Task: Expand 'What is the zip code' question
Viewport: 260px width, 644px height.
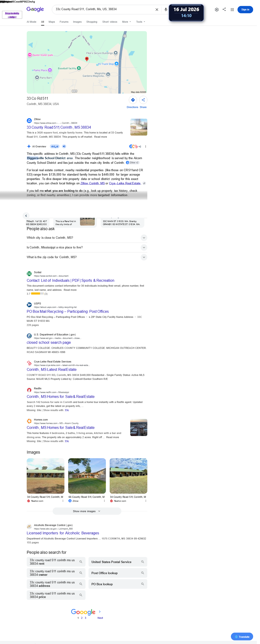Action: coord(87,257)
